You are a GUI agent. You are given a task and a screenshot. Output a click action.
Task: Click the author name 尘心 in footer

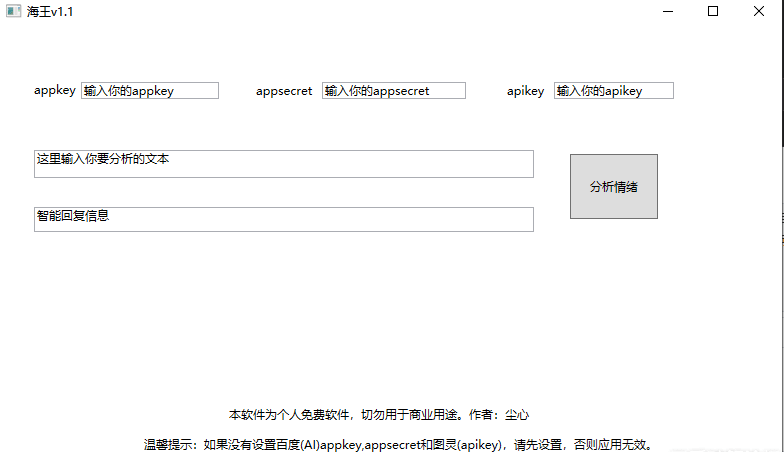517,414
